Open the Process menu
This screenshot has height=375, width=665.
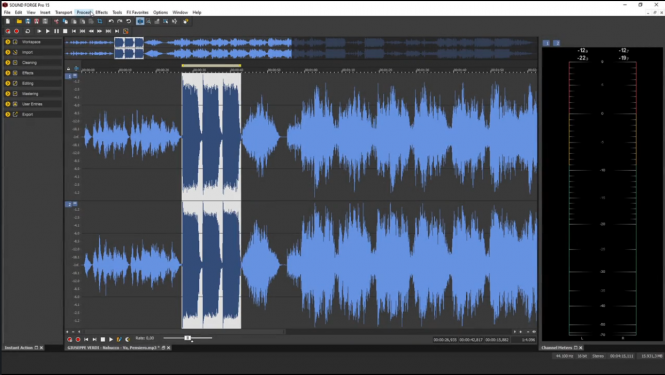click(x=84, y=12)
